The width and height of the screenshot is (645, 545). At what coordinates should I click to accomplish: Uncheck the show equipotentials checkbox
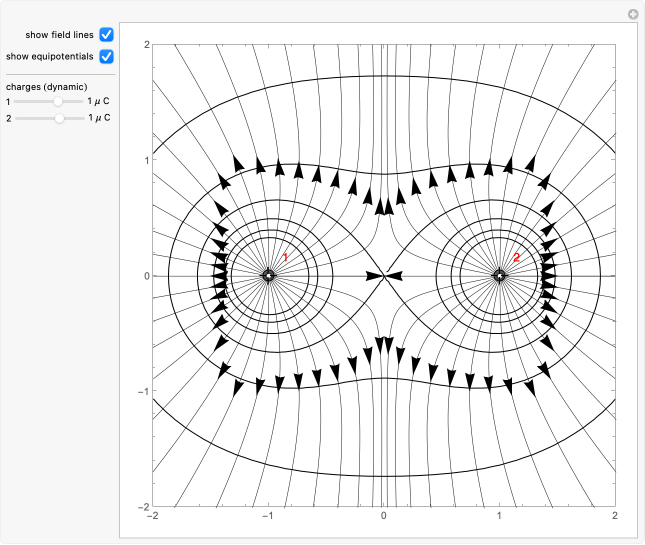[106, 55]
